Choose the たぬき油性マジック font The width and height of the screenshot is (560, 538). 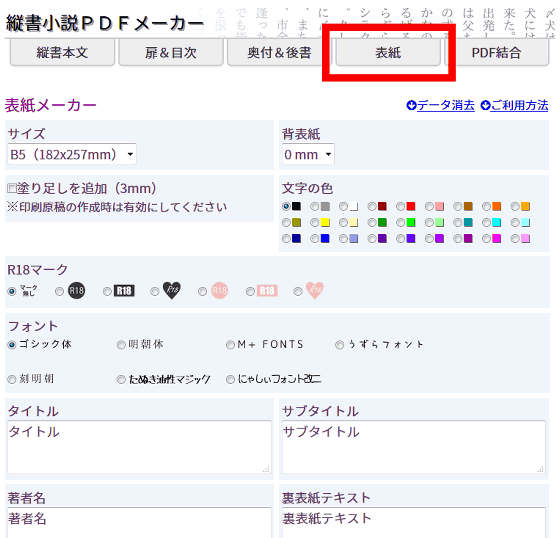pos(121,379)
